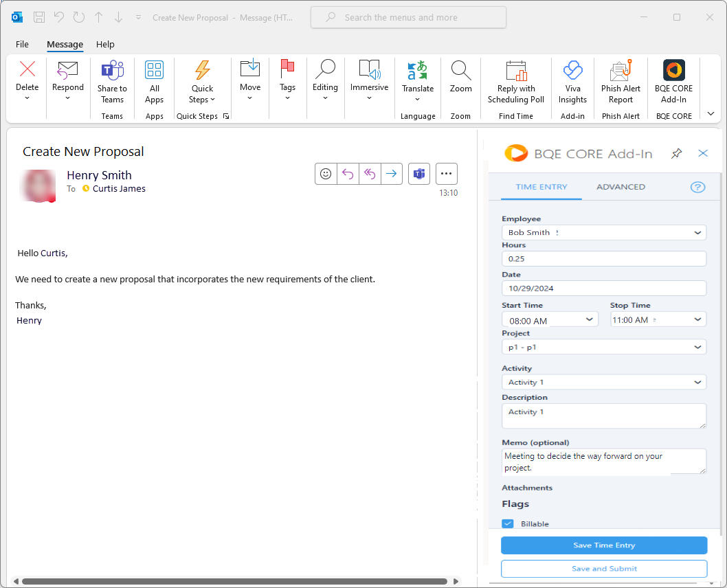Screen dimensions: 727x588
Task: Click the Editing magnifier icon
Action: 325,69
